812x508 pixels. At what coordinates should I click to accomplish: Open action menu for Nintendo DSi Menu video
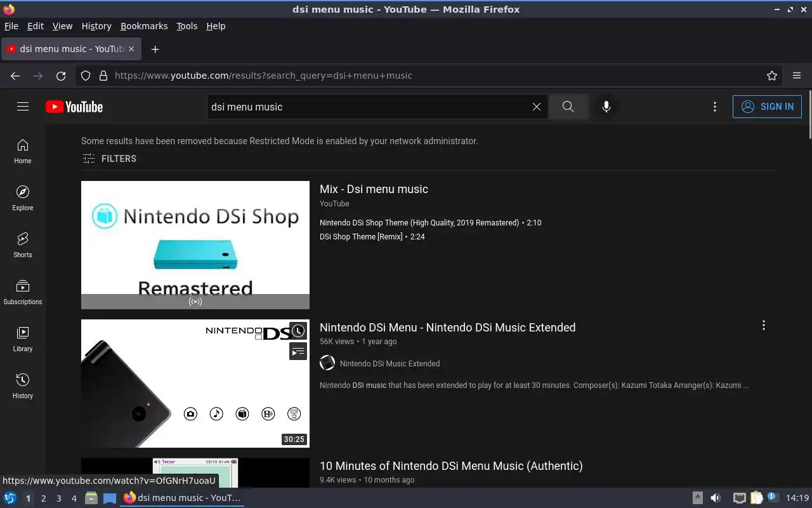coord(764,325)
